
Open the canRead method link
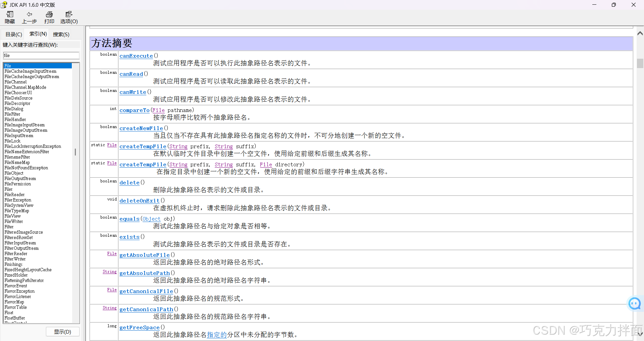tap(131, 74)
